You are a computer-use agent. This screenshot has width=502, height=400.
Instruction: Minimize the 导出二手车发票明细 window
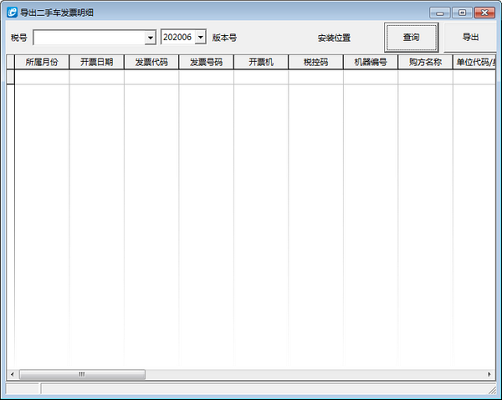(440, 13)
